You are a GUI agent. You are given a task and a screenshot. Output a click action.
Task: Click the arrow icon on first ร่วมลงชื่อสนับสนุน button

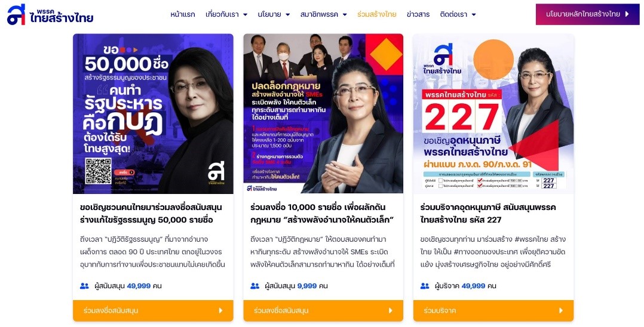(x=220, y=310)
